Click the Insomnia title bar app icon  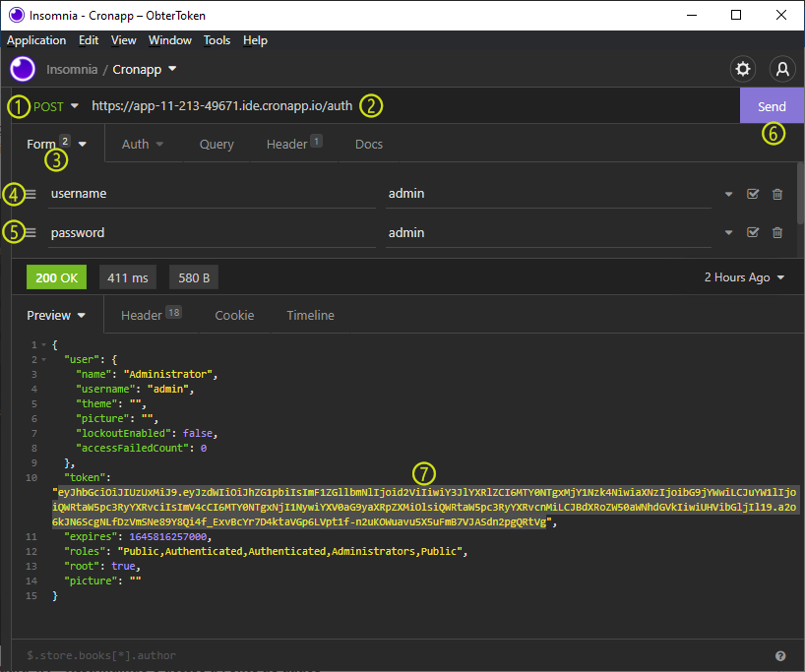point(17,15)
